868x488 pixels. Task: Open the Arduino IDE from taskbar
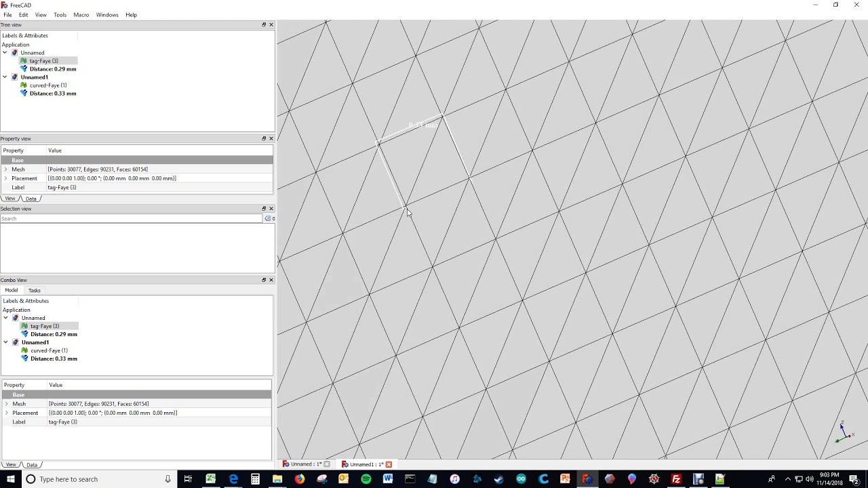pos(521,479)
